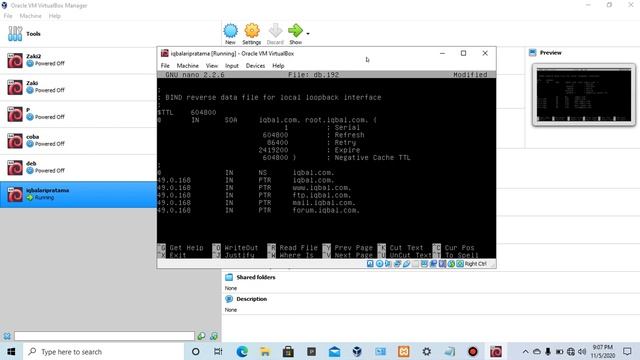Open Task View on the taskbar
The width and height of the screenshot is (640, 360).
[x=218, y=351]
